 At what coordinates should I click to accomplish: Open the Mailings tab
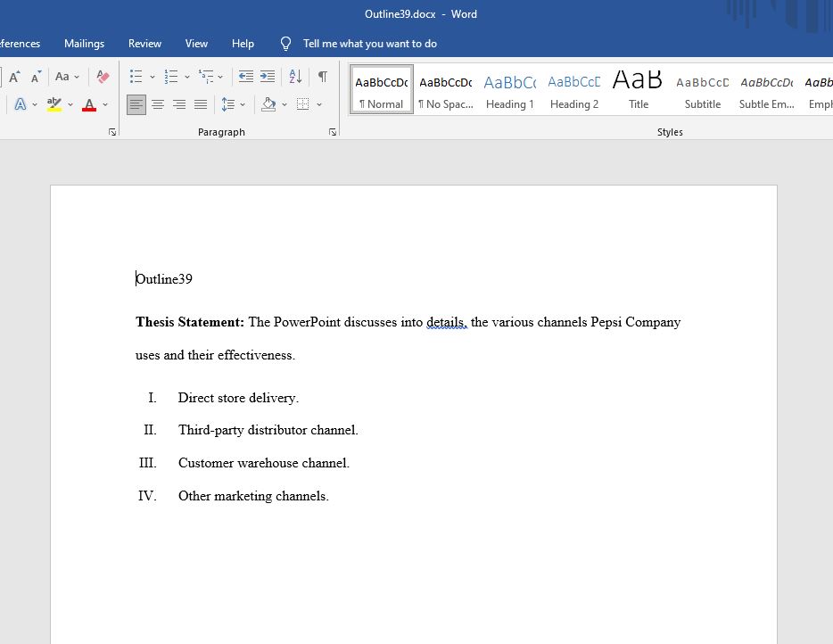coord(84,44)
